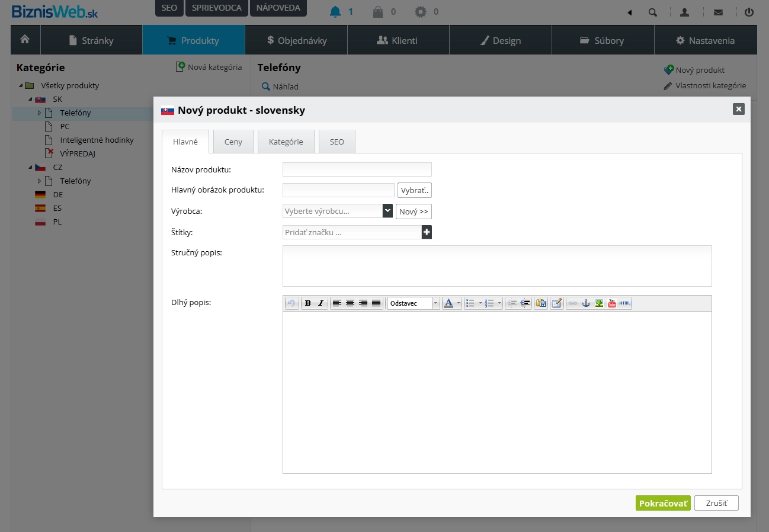The height and width of the screenshot is (532, 769).
Task: Collapse the SK category tree node
Action: click(29, 100)
